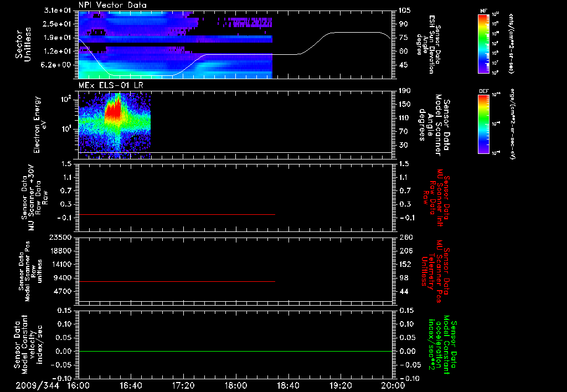Click the 1.2e+01 sector tick label

click(58, 51)
